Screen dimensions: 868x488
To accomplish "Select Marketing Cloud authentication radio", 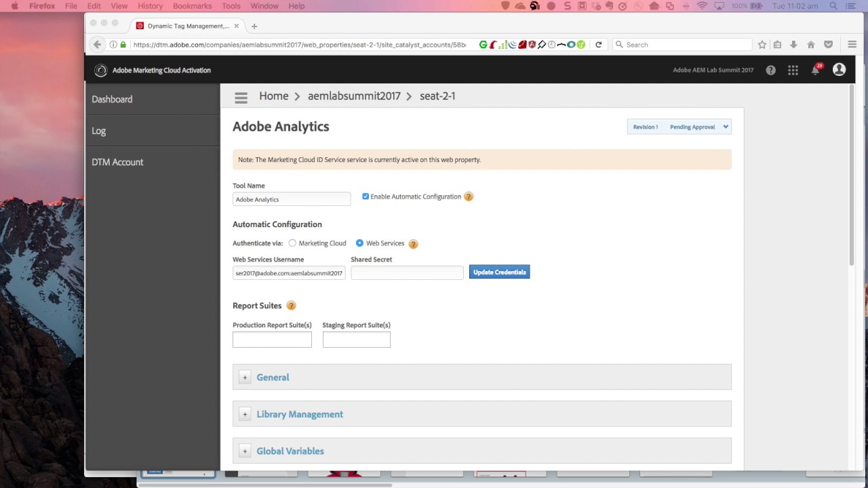I will pyautogui.click(x=292, y=243).
